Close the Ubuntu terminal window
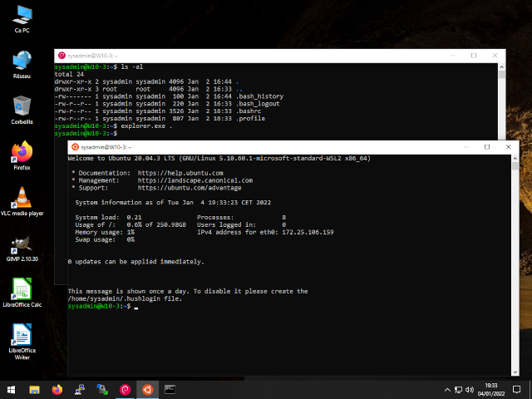This screenshot has width=532, height=399. pyautogui.click(x=508, y=147)
